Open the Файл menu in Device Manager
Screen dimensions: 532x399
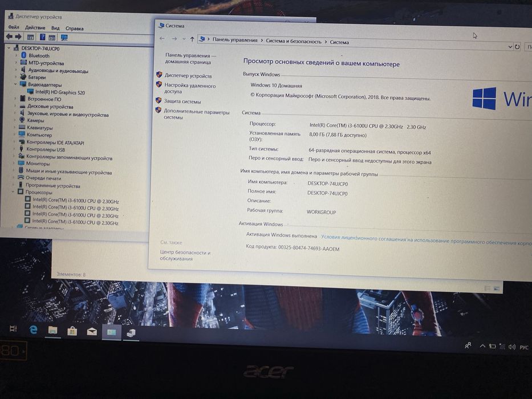(14, 27)
